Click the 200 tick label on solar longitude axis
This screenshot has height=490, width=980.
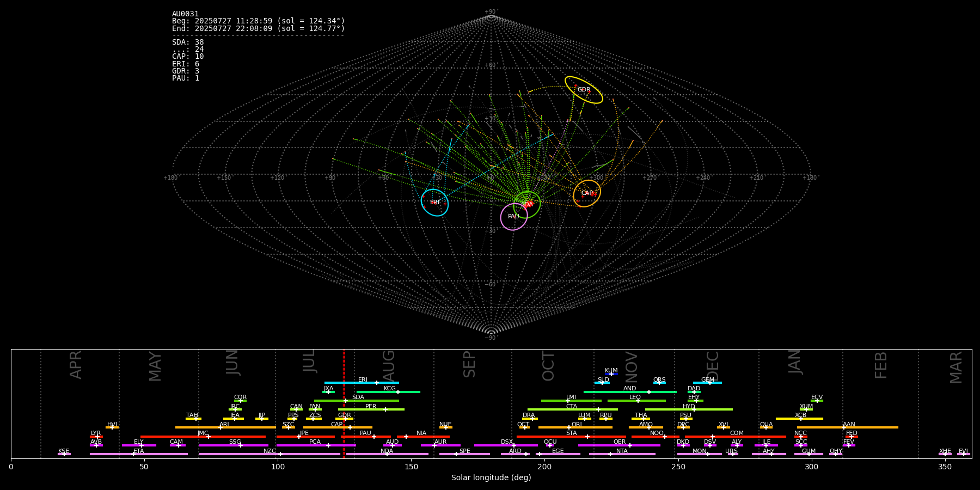(544, 467)
